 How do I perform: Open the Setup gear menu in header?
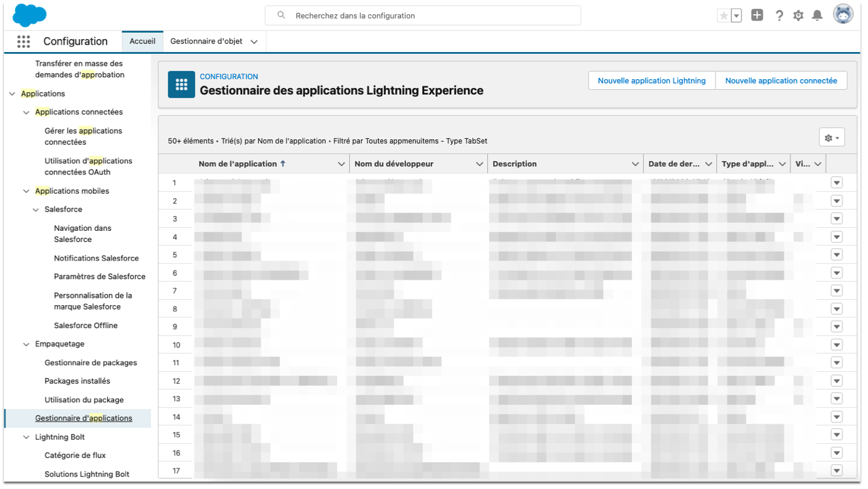(x=798, y=15)
